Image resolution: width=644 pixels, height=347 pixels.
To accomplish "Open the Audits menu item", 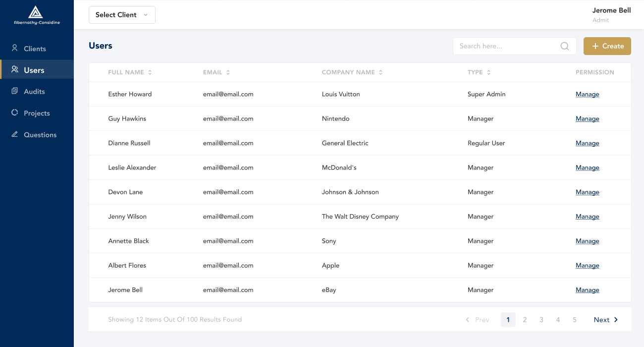I will click(34, 92).
